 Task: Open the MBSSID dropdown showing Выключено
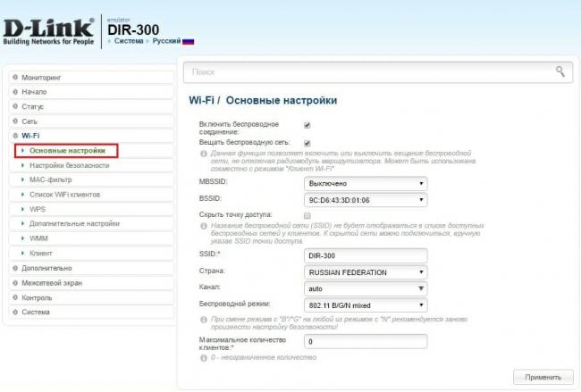pyautogui.click(x=366, y=184)
